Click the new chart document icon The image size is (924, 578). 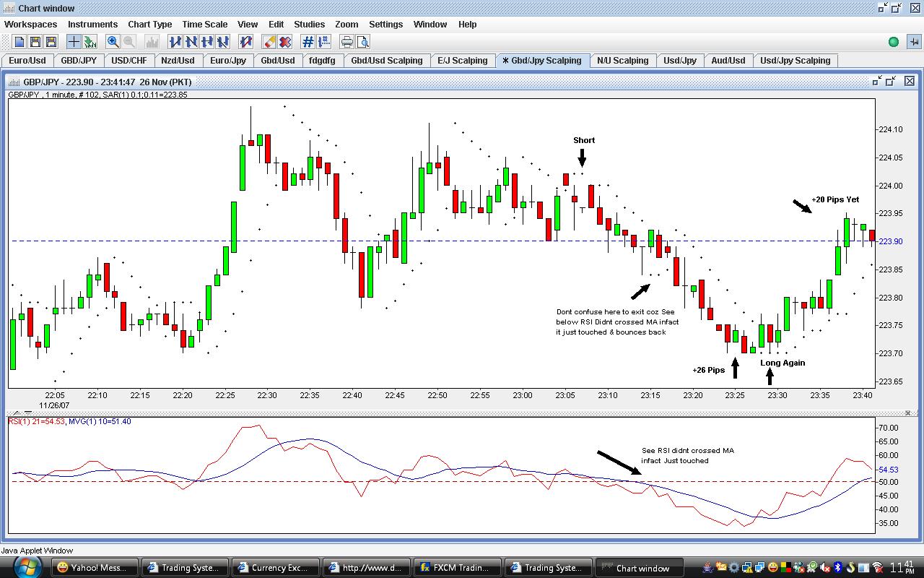coord(19,42)
